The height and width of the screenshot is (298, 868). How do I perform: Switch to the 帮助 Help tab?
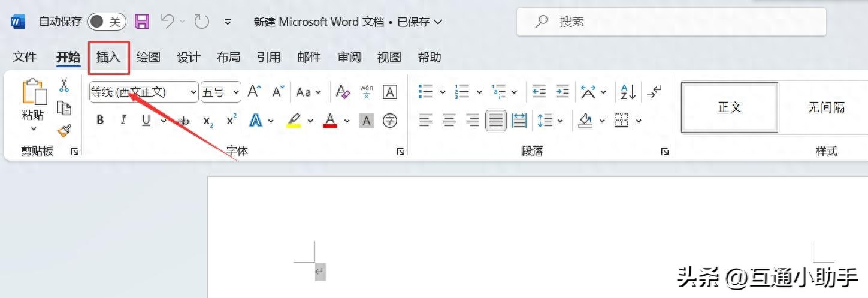[x=430, y=57]
